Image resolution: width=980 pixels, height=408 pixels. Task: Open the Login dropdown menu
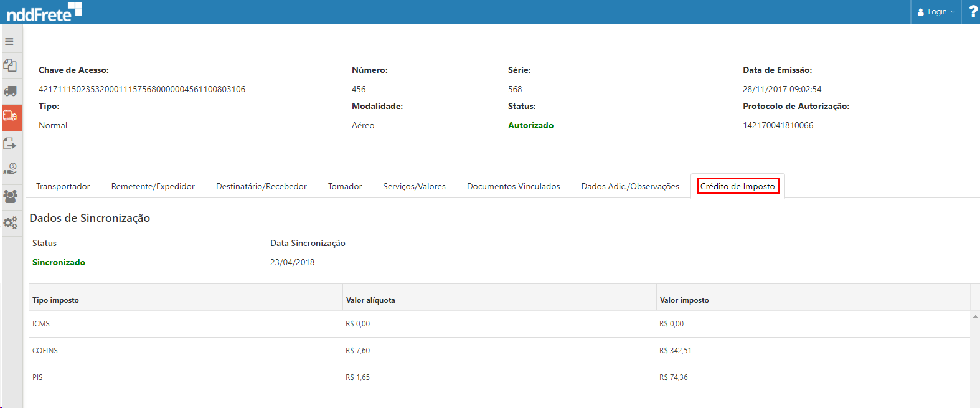[x=936, y=12]
